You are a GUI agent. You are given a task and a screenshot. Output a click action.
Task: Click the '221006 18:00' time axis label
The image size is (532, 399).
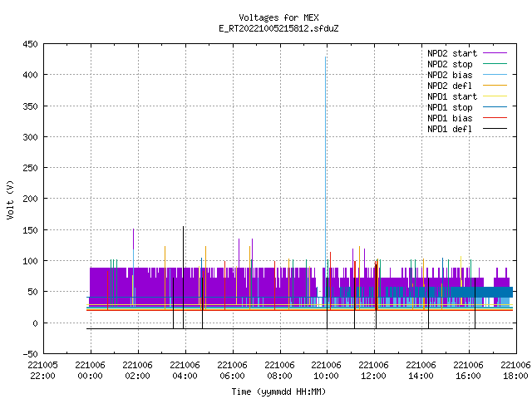[515, 371]
